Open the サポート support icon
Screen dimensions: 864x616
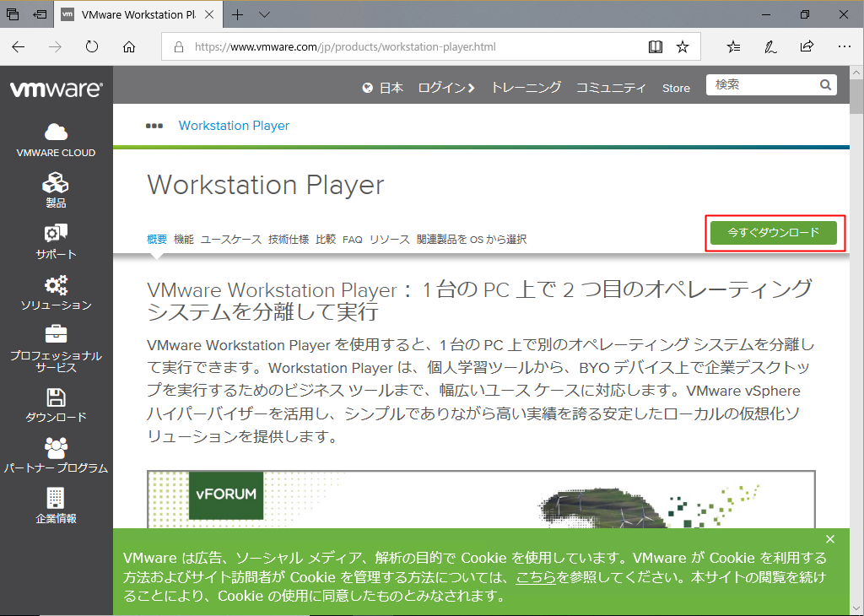(56, 234)
